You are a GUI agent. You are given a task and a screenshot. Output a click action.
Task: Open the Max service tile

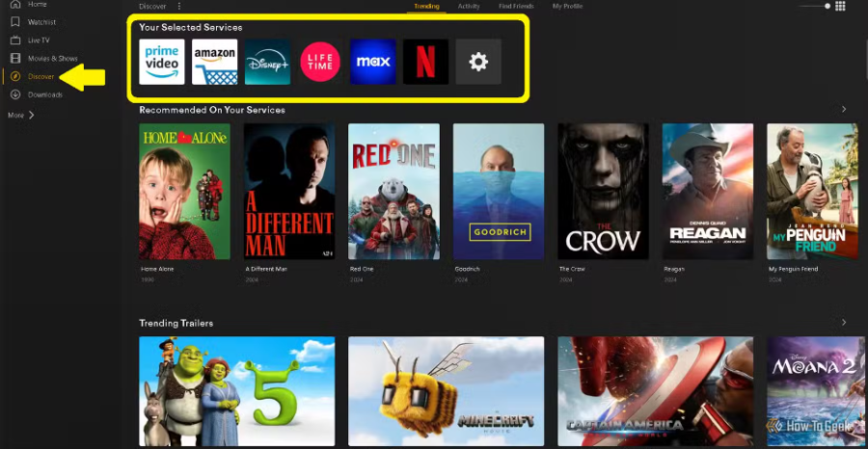pyautogui.click(x=373, y=62)
